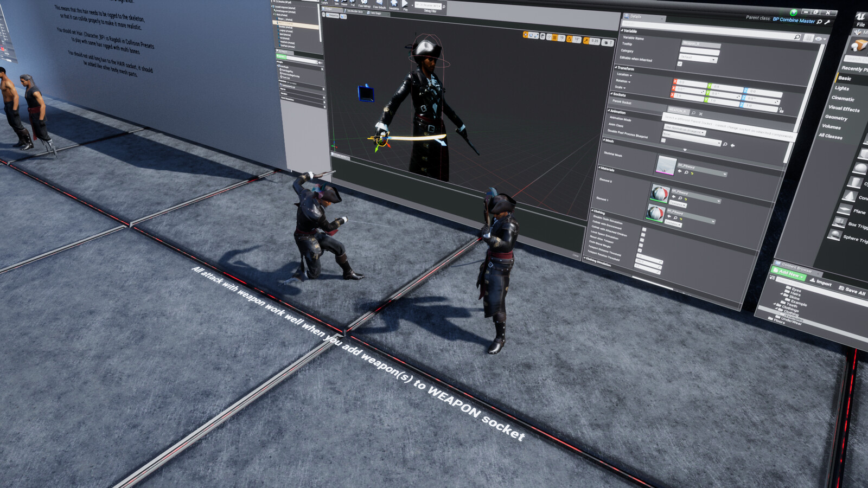The width and height of the screenshot is (868, 488).
Task: Open the Location dropdown arrow under Transform
Action: [630, 75]
